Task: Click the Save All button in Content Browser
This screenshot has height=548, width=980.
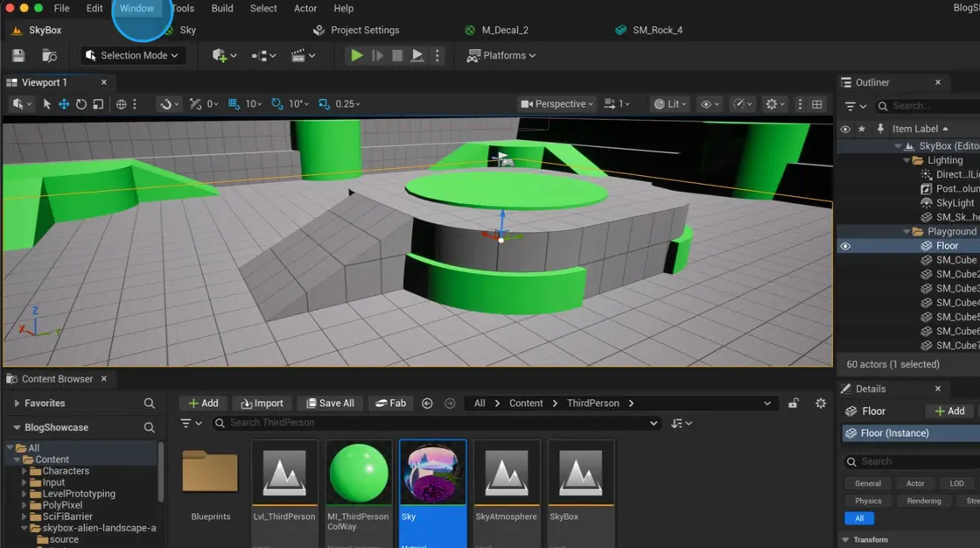Action: pos(330,403)
